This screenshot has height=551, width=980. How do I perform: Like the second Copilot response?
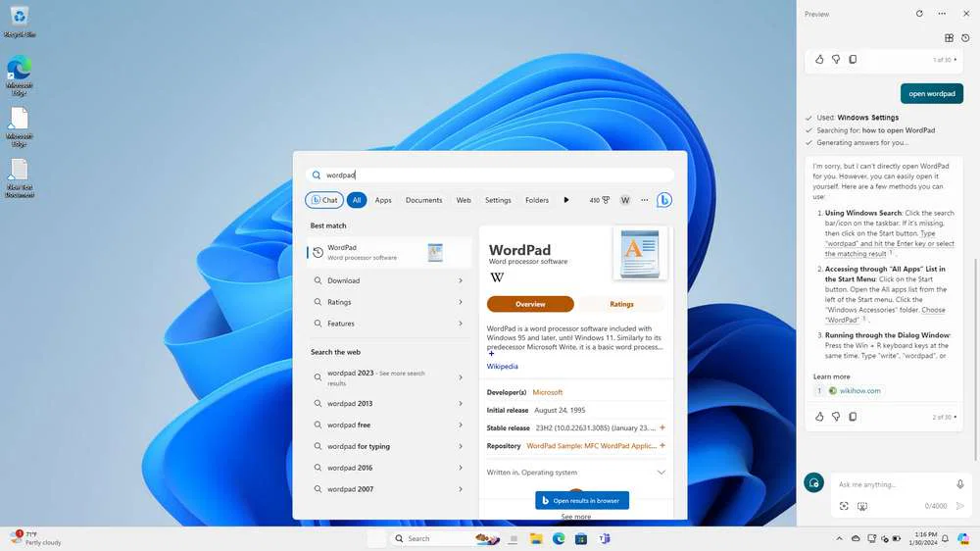click(x=819, y=417)
